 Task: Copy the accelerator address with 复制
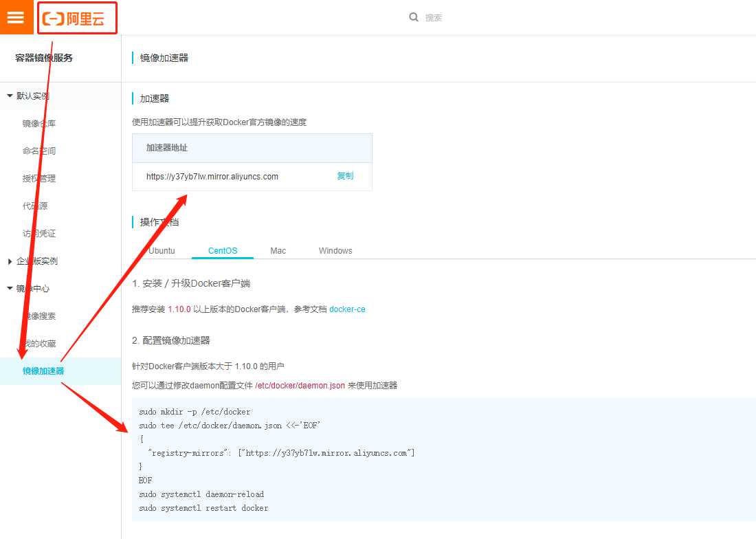pyautogui.click(x=345, y=176)
